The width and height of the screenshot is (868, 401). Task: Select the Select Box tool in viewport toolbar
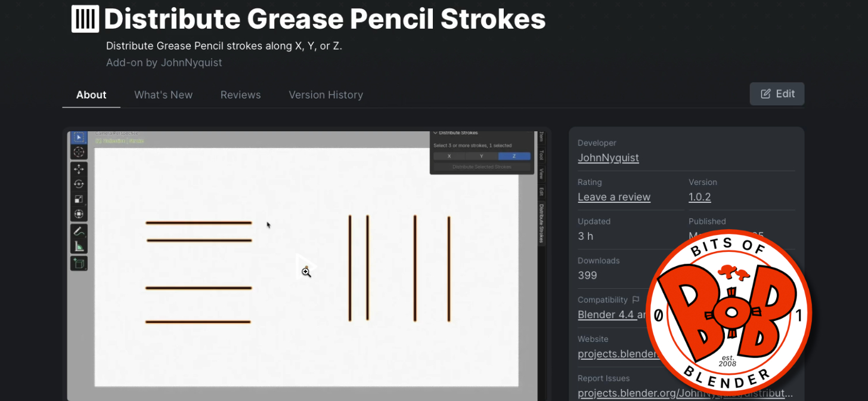click(79, 137)
